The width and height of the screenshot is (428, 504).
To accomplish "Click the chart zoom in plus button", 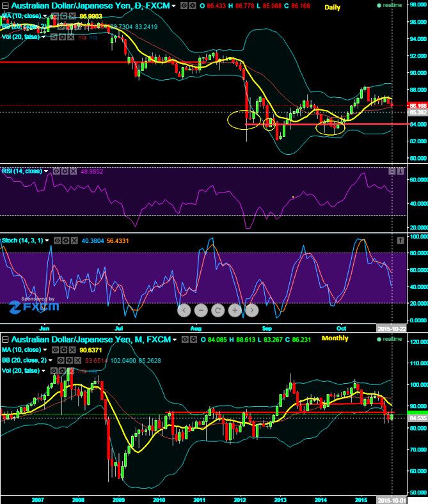I will tap(235, 310).
